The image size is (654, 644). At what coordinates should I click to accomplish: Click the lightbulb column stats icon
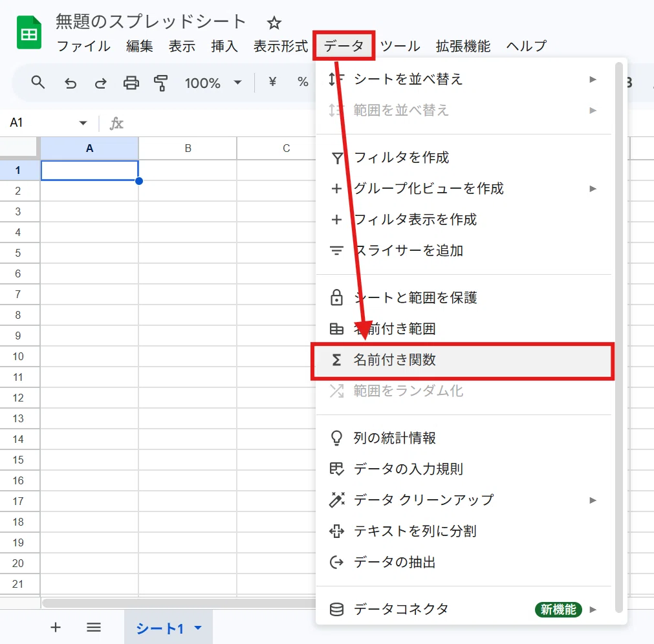(x=336, y=438)
